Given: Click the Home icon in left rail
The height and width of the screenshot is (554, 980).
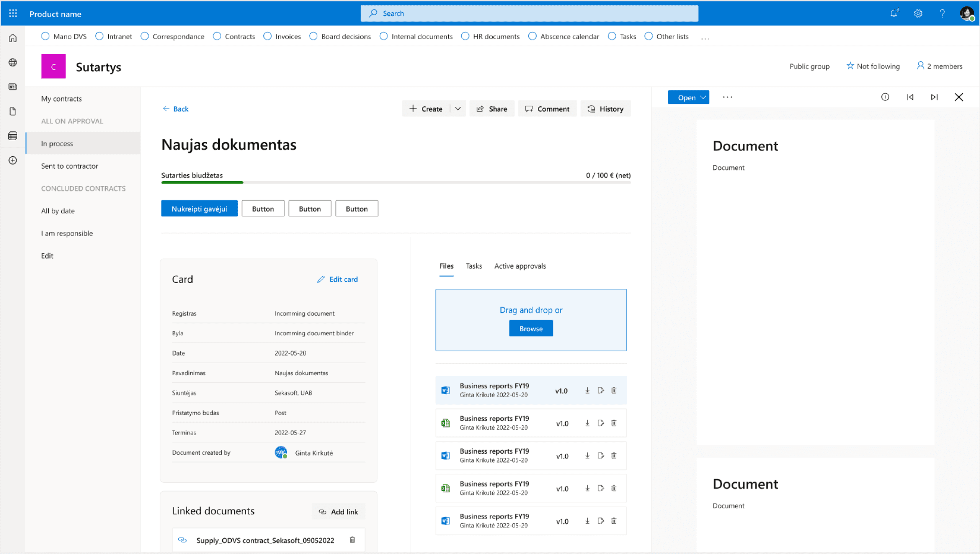Looking at the screenshot, I should (13, 38).
